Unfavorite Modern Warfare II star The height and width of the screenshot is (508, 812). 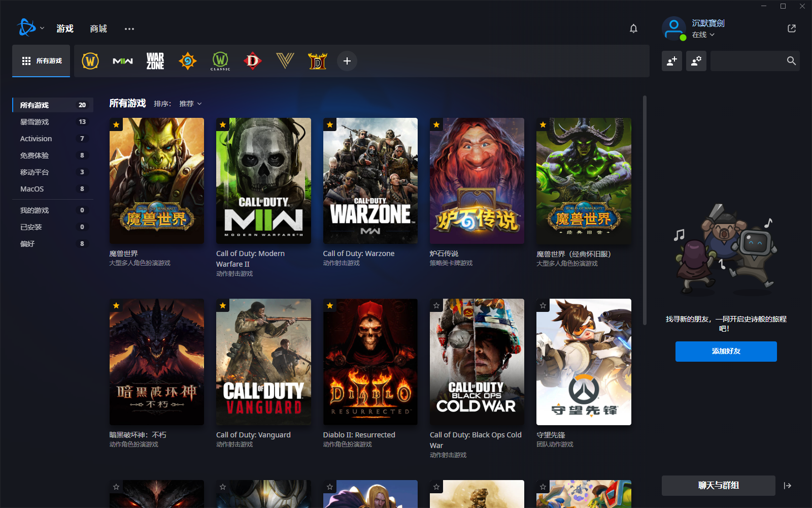click(223, 124)
